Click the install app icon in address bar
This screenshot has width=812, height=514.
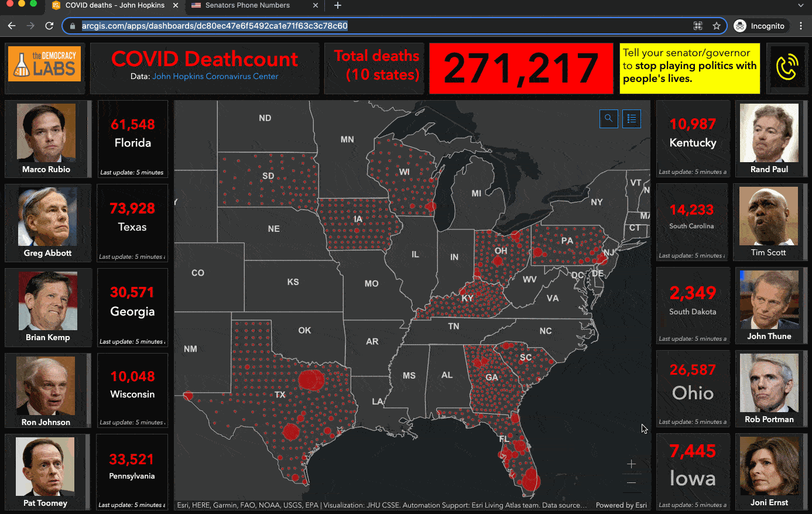coord(698,26)
